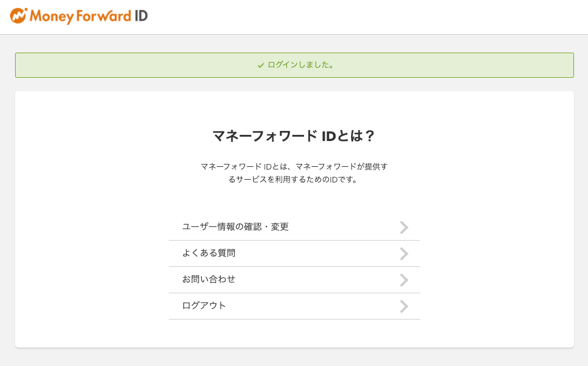
Task: Open ユーザー情報の確認・変更 link
Action: [295, 227]
